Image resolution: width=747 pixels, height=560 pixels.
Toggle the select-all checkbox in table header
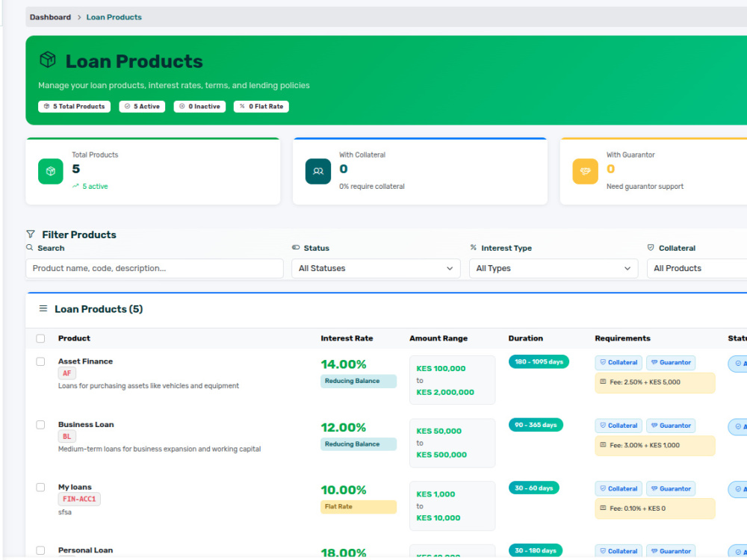pyautogui.click(x=40, y=338)
